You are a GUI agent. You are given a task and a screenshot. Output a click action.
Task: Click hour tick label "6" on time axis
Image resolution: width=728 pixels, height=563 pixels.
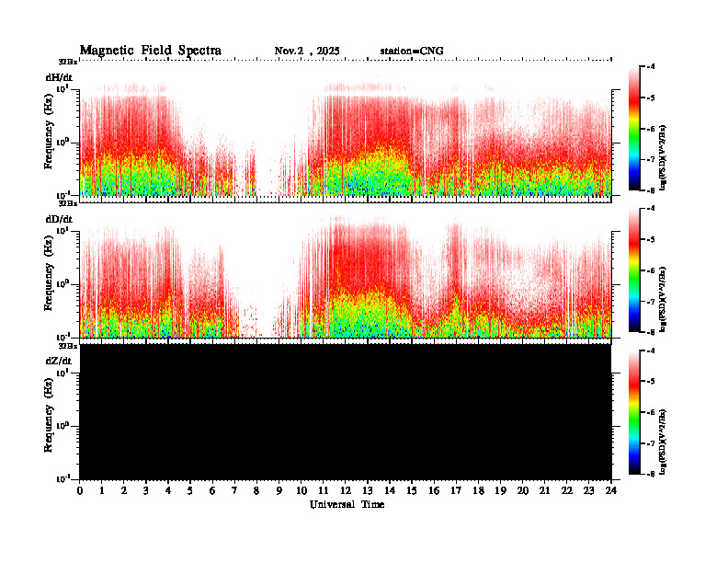tap(212, 491)
